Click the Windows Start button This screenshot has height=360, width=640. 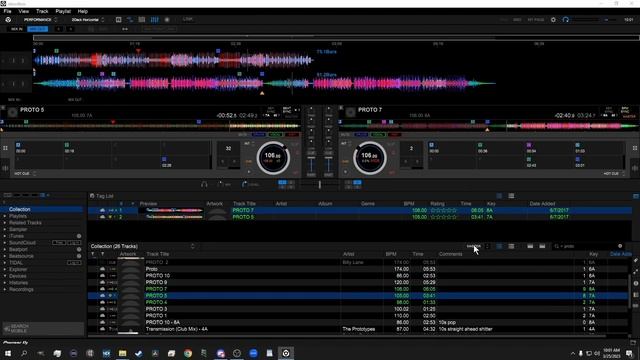pyautogui.click(x=8, y=353)
